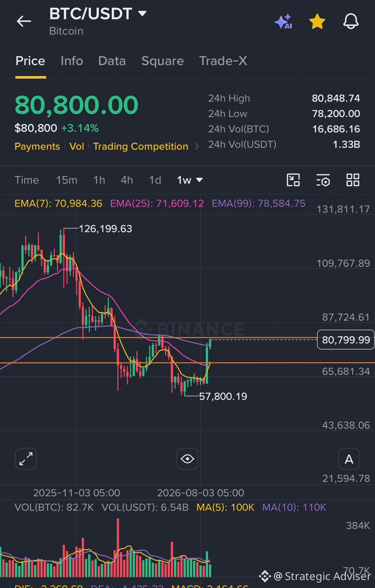Tap the 2026-08-03 05:00 date label
The width and height of the screenshot is (375, 588).
(201, 493)
